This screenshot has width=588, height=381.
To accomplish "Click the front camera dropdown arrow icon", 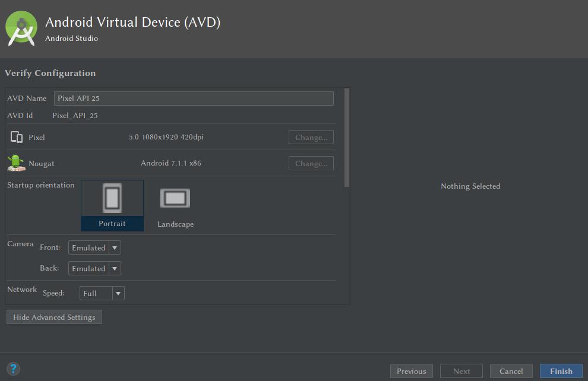I will pyautogui.click(x=115, y=247).
